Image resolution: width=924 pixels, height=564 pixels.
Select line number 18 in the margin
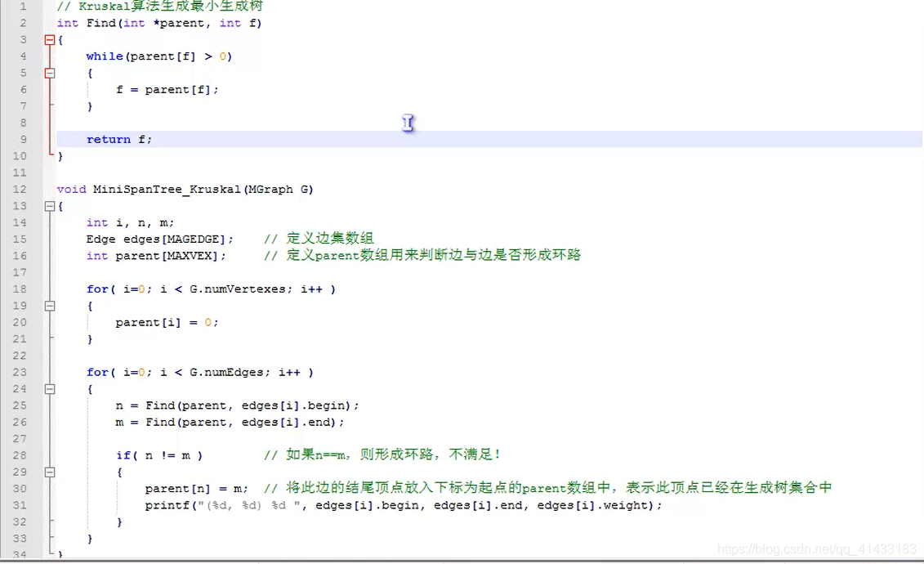point(20,289)
